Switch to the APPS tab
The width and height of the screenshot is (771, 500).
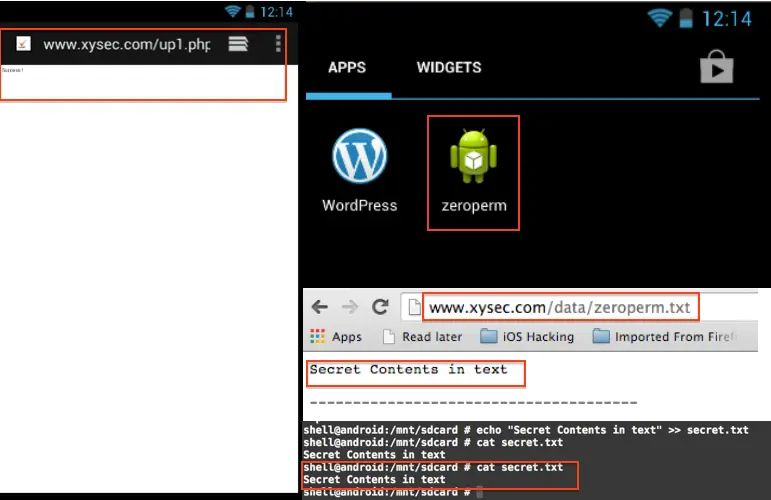click(347, 67)
